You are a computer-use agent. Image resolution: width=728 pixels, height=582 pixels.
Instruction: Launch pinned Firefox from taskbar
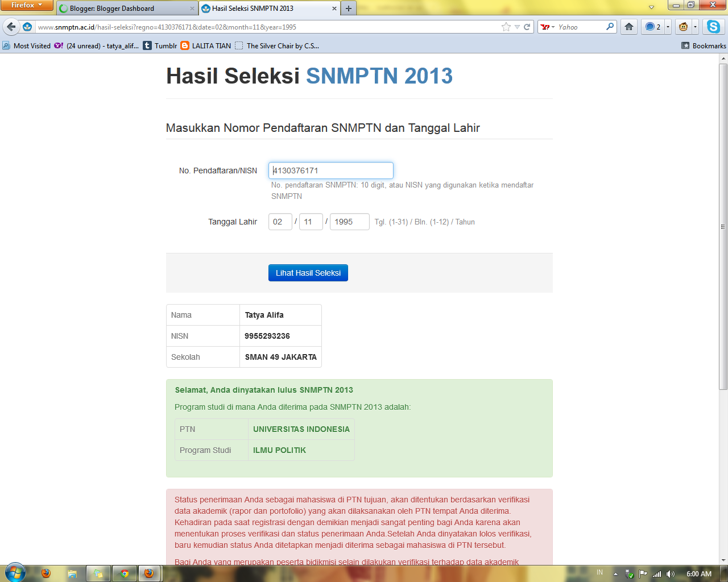[46, 573]
